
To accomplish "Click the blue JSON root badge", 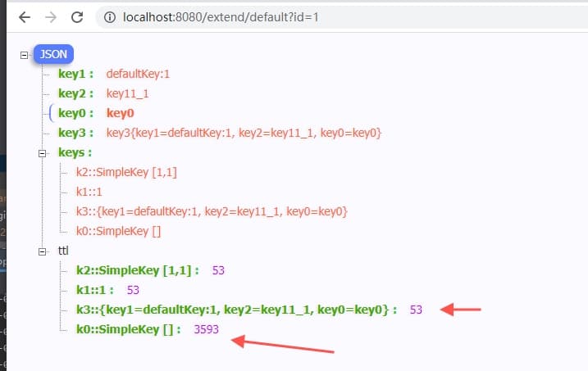I will (x=53, y=55).
